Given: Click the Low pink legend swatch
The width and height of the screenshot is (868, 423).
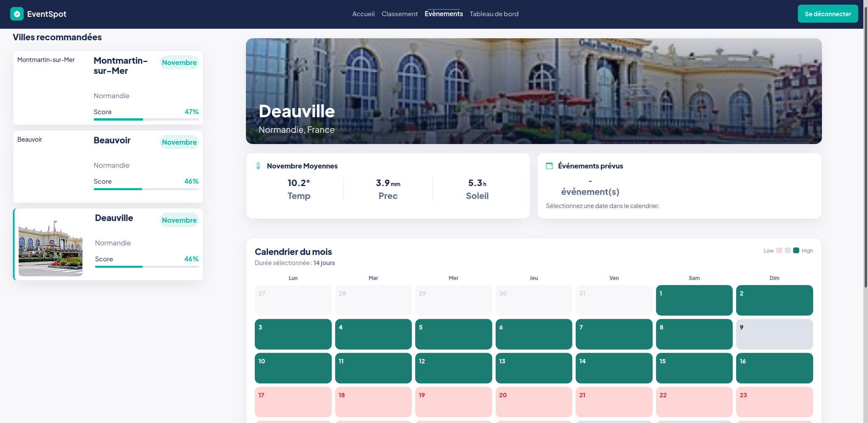Looking at the screenshot, I should click(779, 250).
